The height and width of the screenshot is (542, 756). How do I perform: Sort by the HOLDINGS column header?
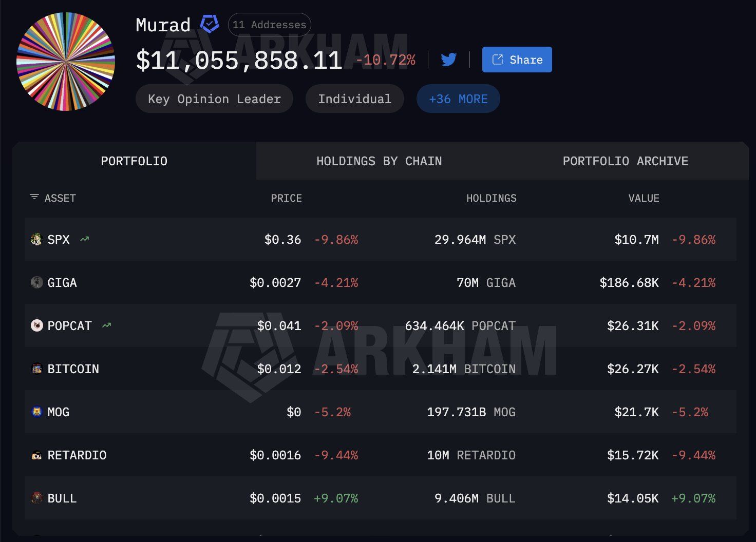click(491, 198)
